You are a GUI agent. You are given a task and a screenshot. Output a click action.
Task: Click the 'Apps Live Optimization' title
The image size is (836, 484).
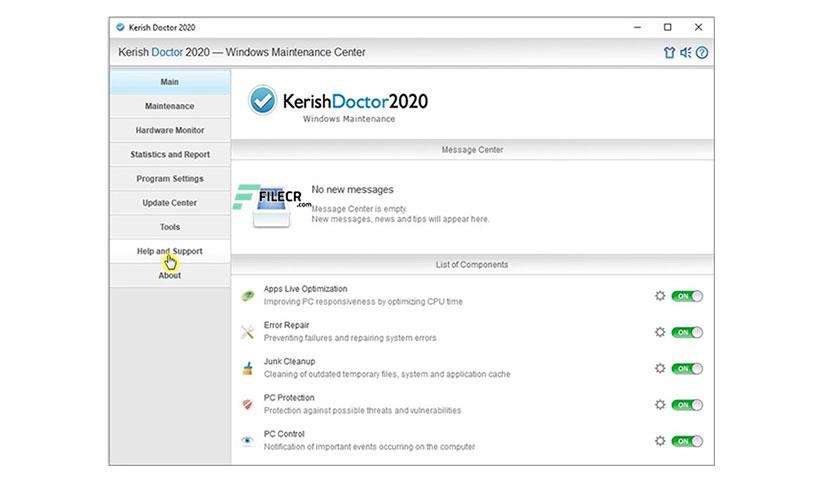[306, 288]
